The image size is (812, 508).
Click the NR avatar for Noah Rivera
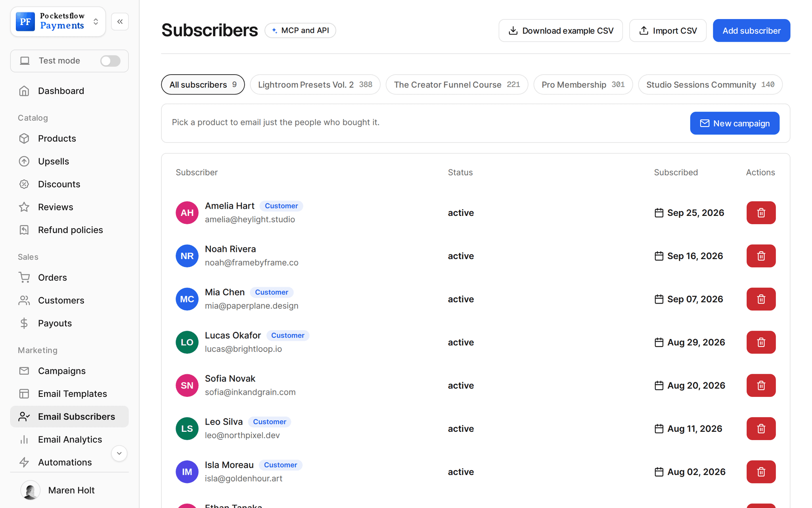pyautogui.click(x=187, y=256)
